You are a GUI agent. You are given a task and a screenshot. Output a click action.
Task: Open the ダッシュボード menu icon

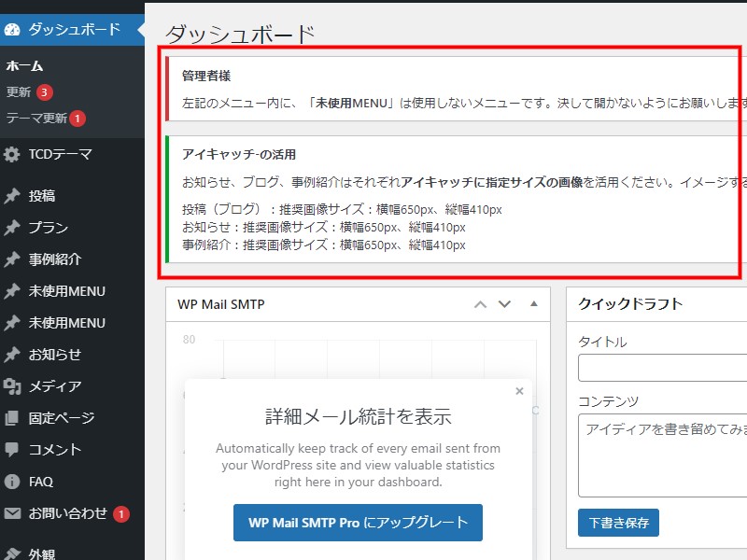point(13,28)
